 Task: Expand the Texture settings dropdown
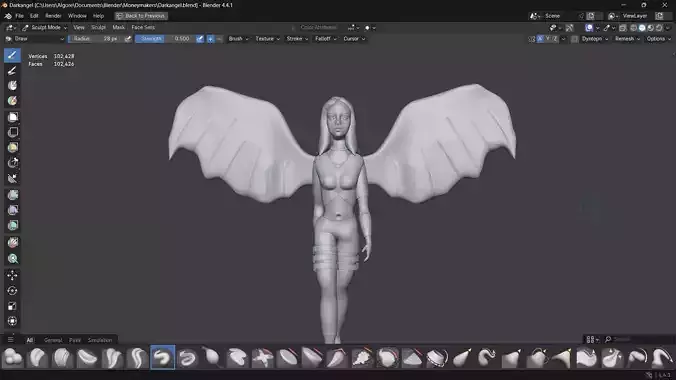[x=267, y=39]
